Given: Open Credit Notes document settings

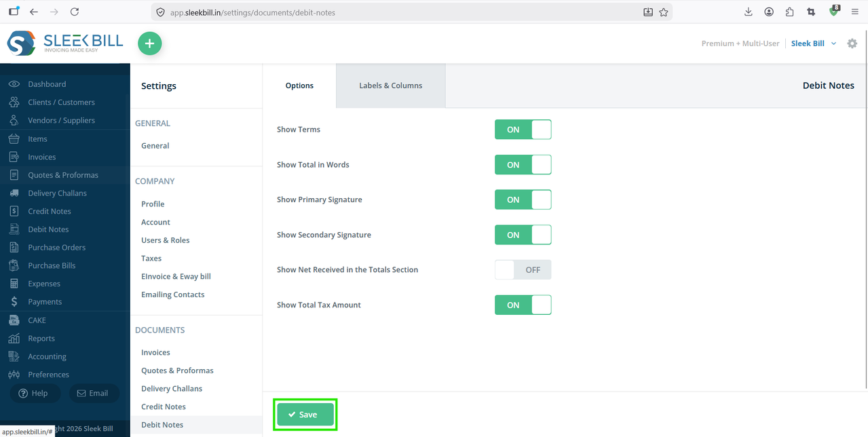Looking at the screenshot, I should click(x=164, y=407).
